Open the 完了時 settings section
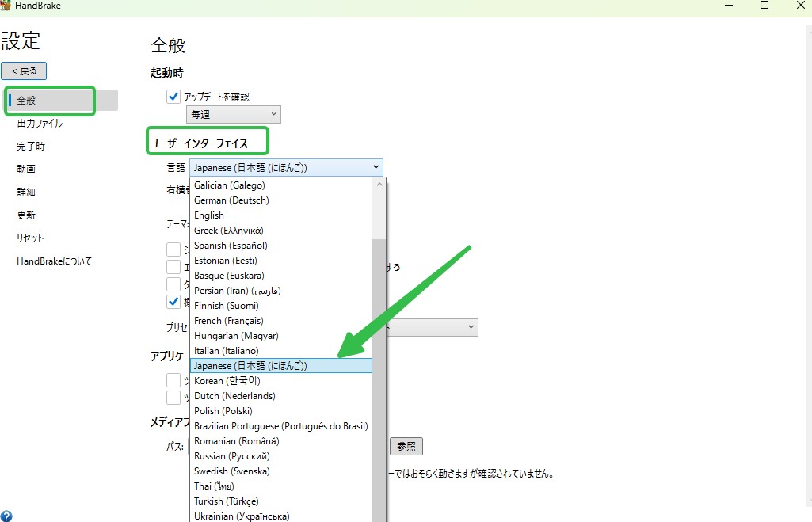812x522 pixels. click(31, 146)
